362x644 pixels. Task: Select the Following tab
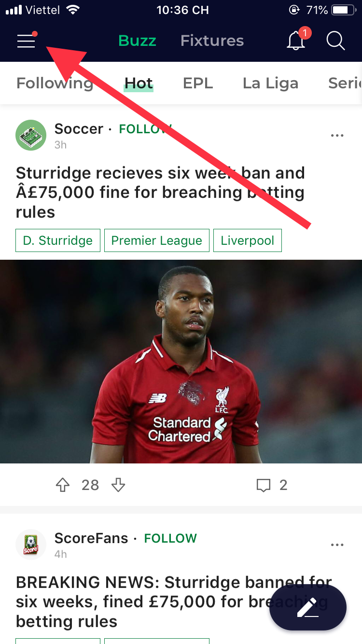[x=55, y=83]
